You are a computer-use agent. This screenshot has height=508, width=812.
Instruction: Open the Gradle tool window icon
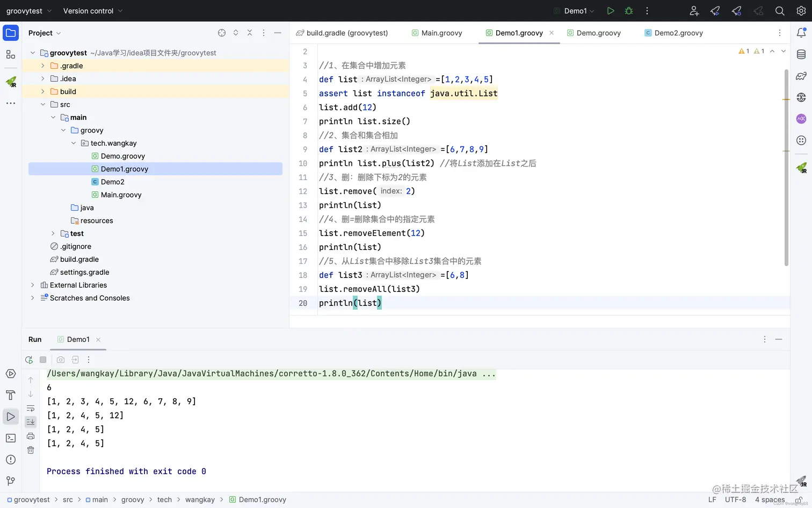801,76
